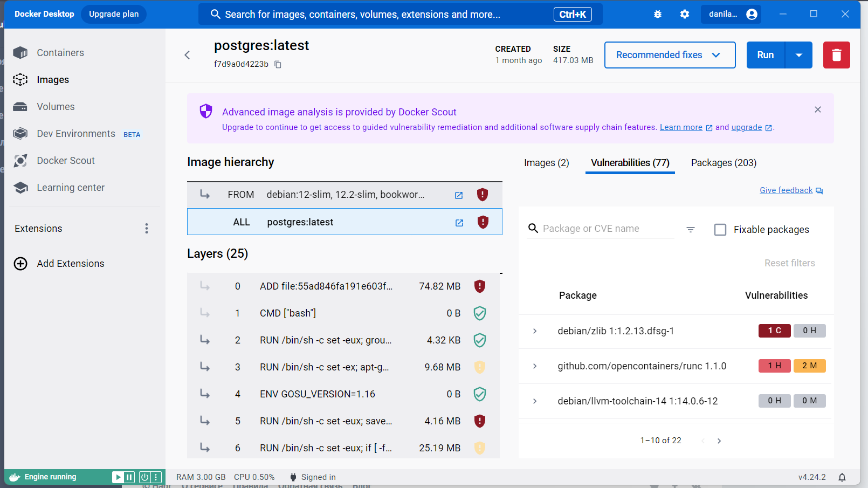
Task: Click the red shield on layer 5
Action: tap(480, 421)
